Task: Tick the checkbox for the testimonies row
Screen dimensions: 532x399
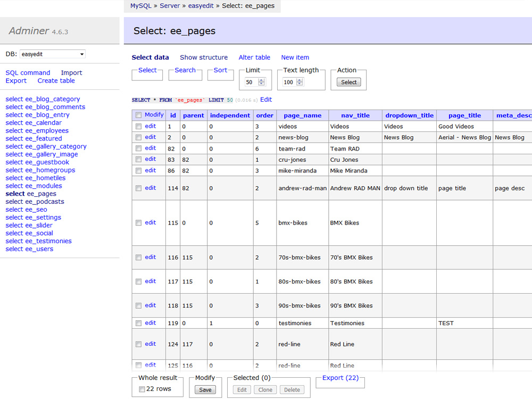Action: [x=139, y=323]
